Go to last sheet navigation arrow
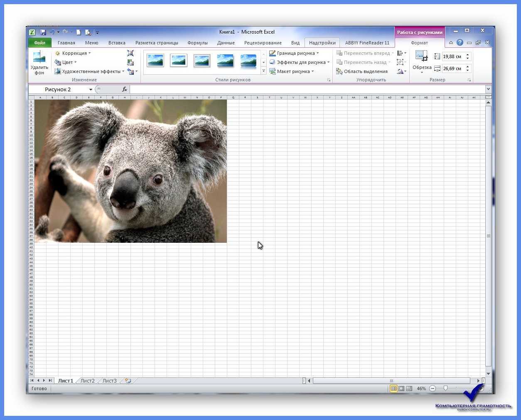 coord(50,381)
